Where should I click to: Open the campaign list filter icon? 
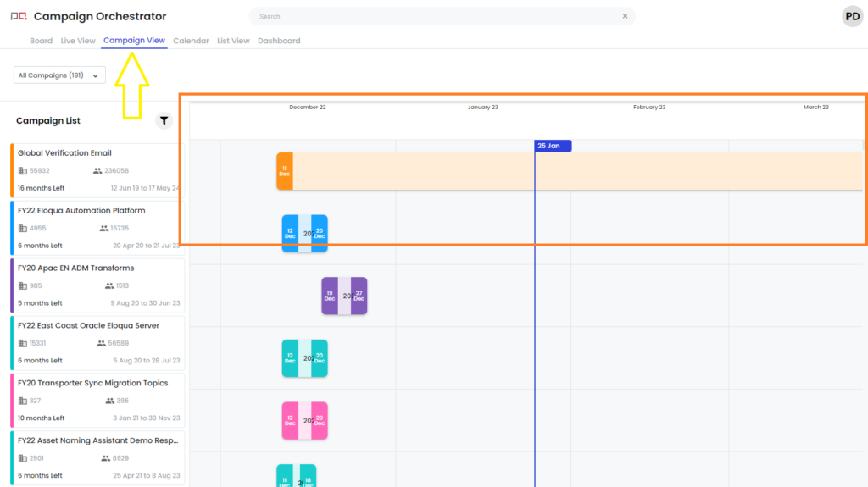[164, 121]
